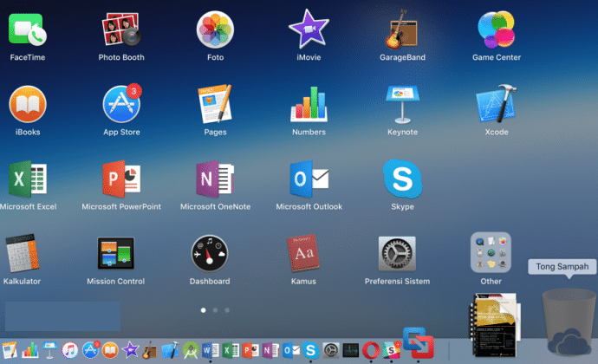
Task: Open VMware Fusion from the Dock
Action: click(x=419, y=342)
